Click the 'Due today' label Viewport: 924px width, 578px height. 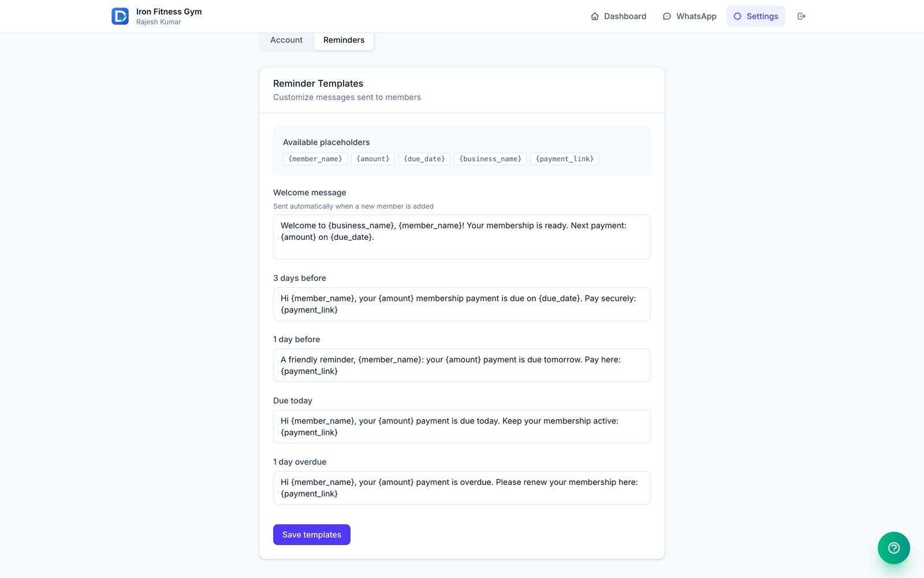coord(293,401)
